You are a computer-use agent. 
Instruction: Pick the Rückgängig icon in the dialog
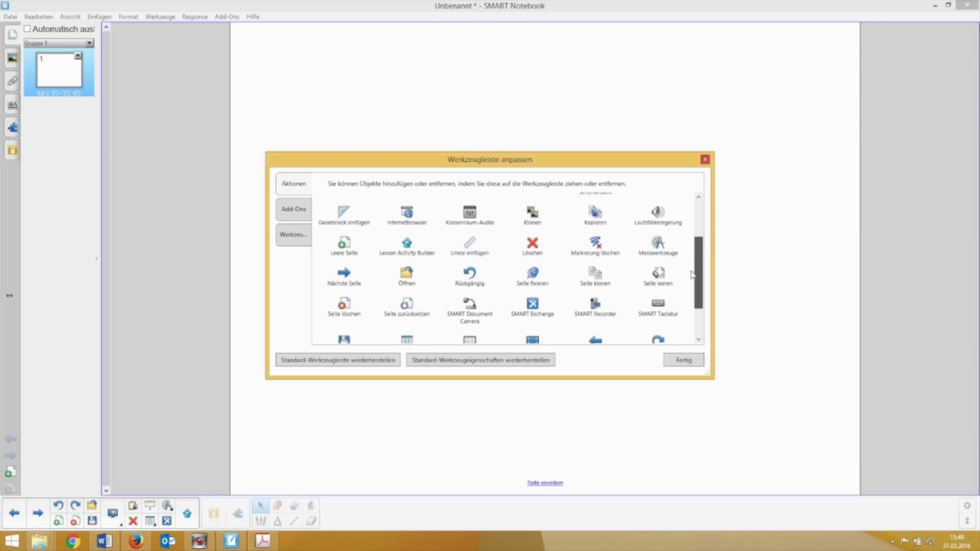click(x=469, y=272)
